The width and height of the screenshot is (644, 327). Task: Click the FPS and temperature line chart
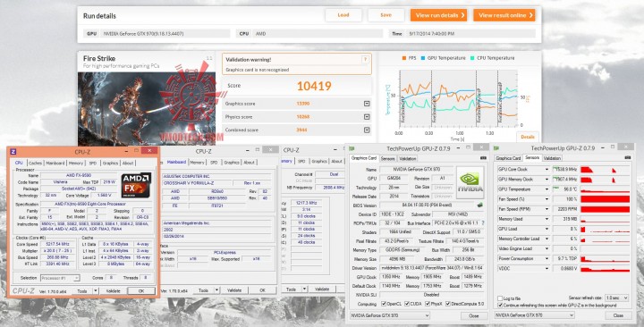[x=458, y=97]
